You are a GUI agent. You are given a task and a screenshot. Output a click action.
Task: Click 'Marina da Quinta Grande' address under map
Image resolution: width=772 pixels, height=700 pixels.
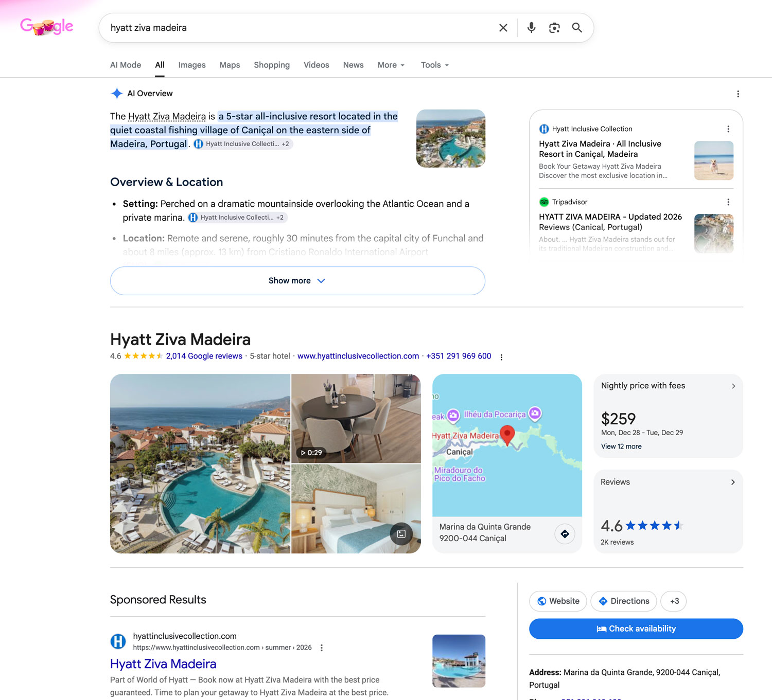[x=485, y=527]
